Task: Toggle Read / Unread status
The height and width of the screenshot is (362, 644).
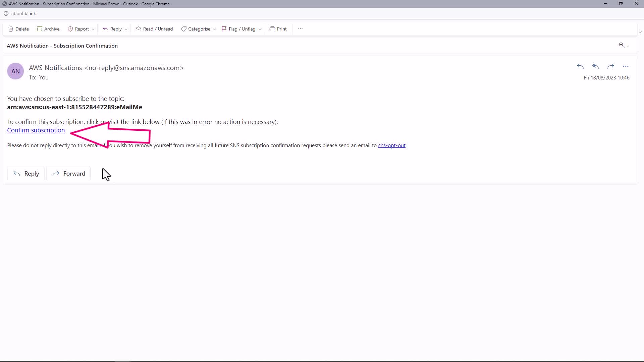Action: tap(154, 29)
